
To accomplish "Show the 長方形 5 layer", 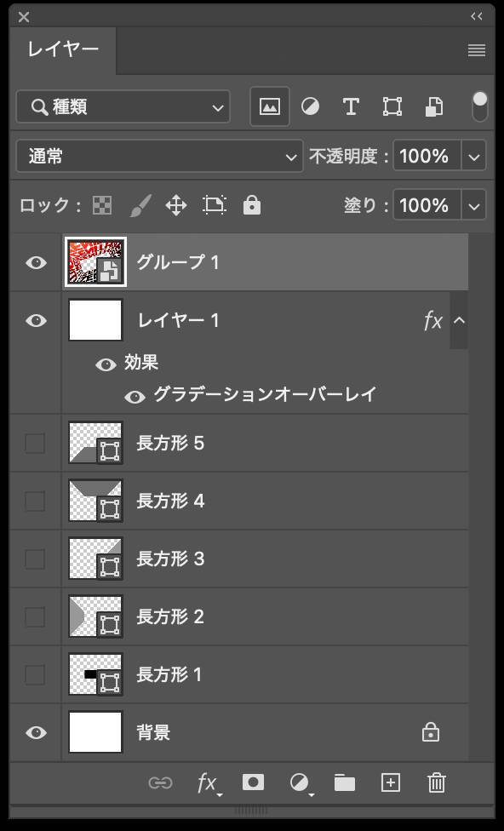I will 35,443.
